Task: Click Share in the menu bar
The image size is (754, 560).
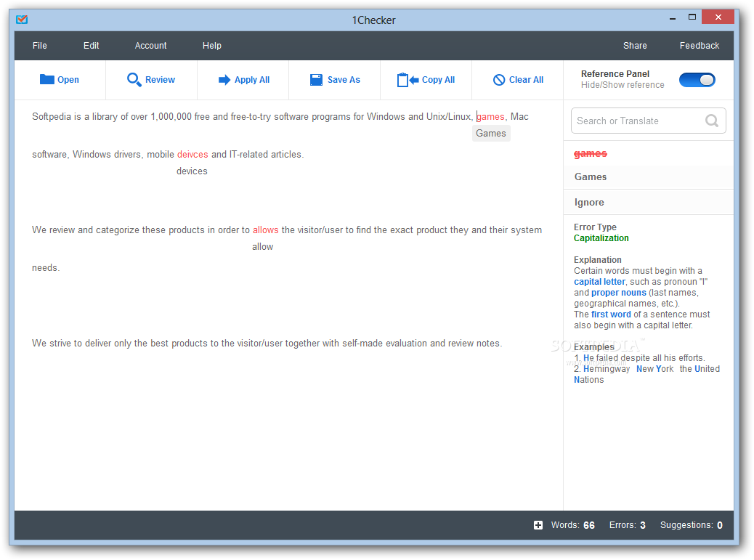Action: (x=635, y=46)
